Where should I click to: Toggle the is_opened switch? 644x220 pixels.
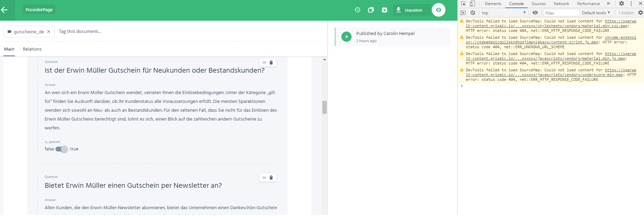coord(62,149)
